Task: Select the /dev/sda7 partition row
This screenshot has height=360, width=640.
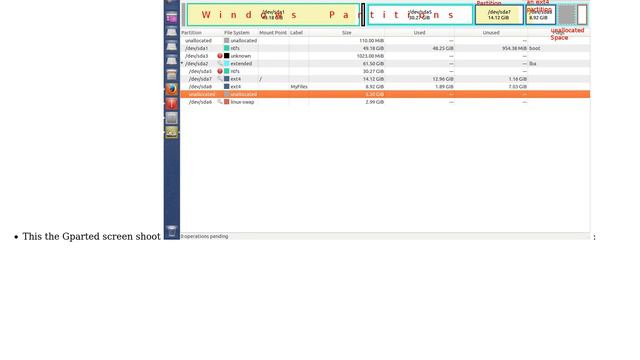Action: 385,79
